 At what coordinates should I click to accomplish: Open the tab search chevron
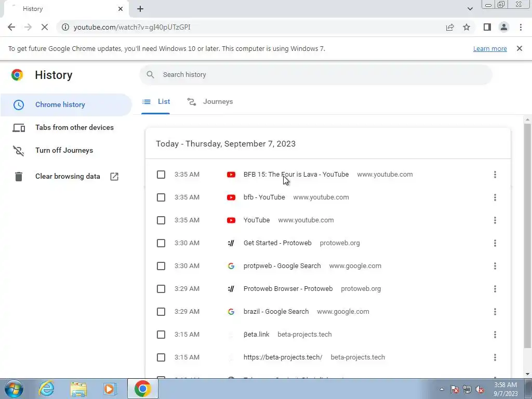click(x=470, y=9)
